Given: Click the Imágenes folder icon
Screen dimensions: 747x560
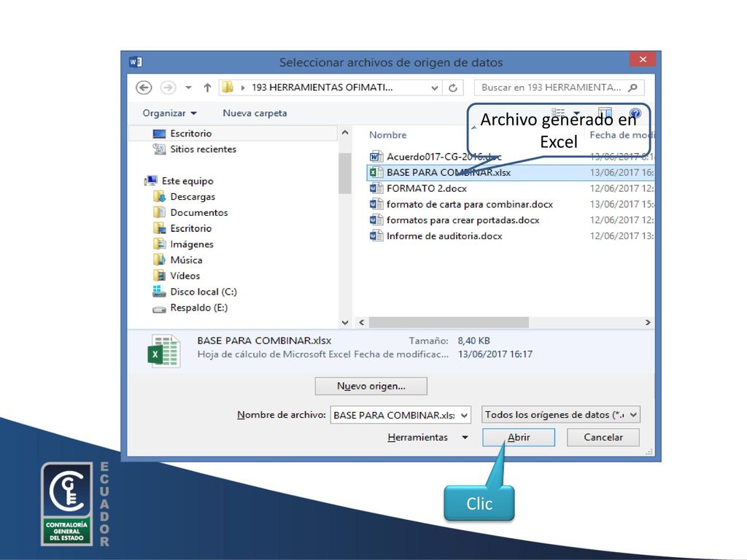Looking at the screenshot, I should (159, 244).
